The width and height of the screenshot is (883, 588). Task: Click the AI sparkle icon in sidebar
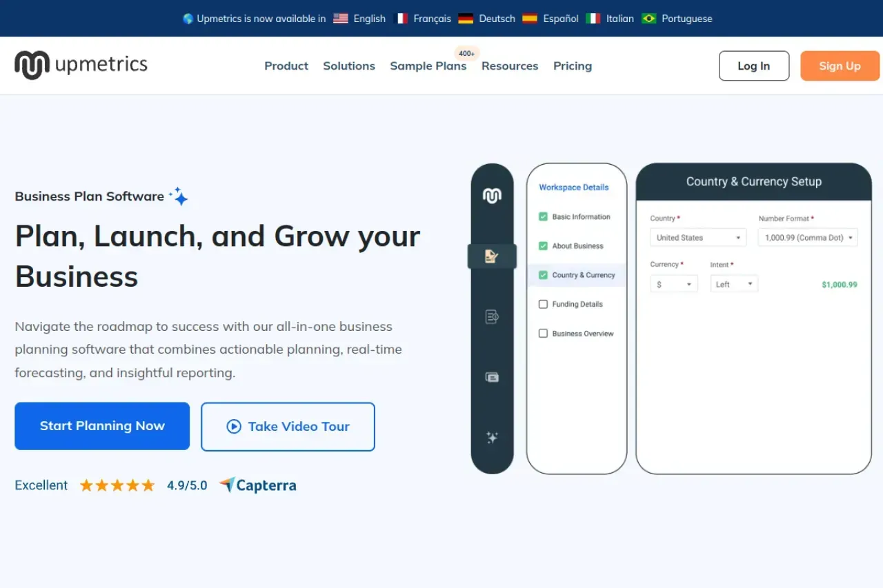click(492, 437)
